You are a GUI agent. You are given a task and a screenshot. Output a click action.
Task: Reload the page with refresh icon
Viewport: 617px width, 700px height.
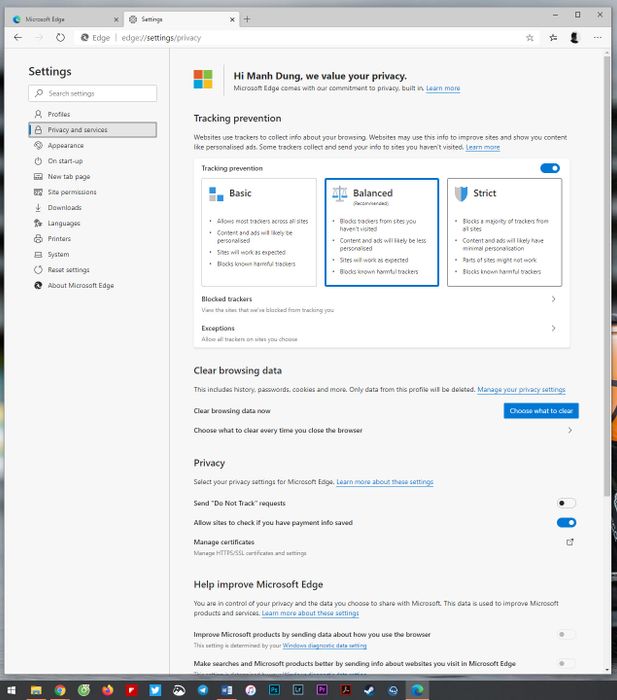tap(60, 38)
